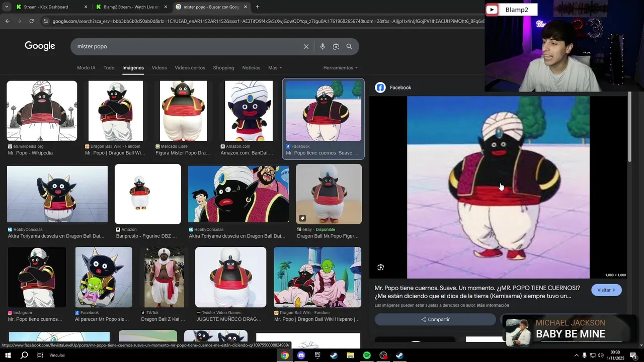Show hidden system tray icons
The width and height of the screenshot is (644, 362).
point(576,355)
